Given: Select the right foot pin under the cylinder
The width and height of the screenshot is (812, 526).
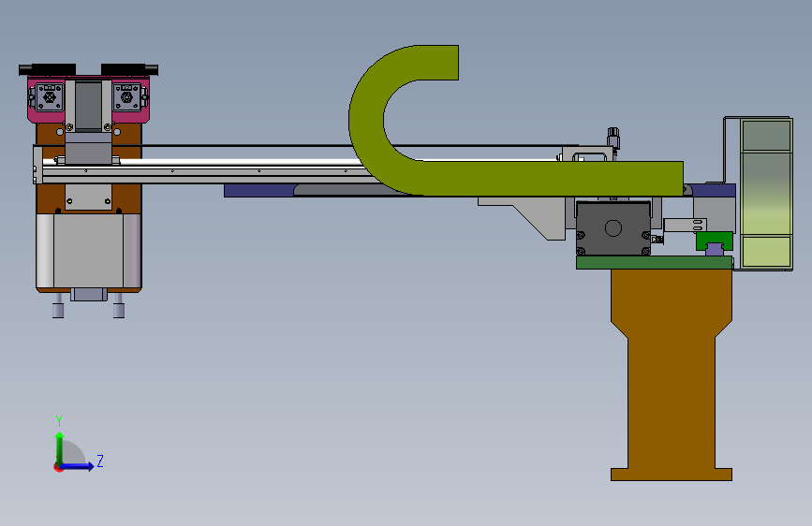Looking at the screenshot, I should pyautogui.click(x=119, y=305).
